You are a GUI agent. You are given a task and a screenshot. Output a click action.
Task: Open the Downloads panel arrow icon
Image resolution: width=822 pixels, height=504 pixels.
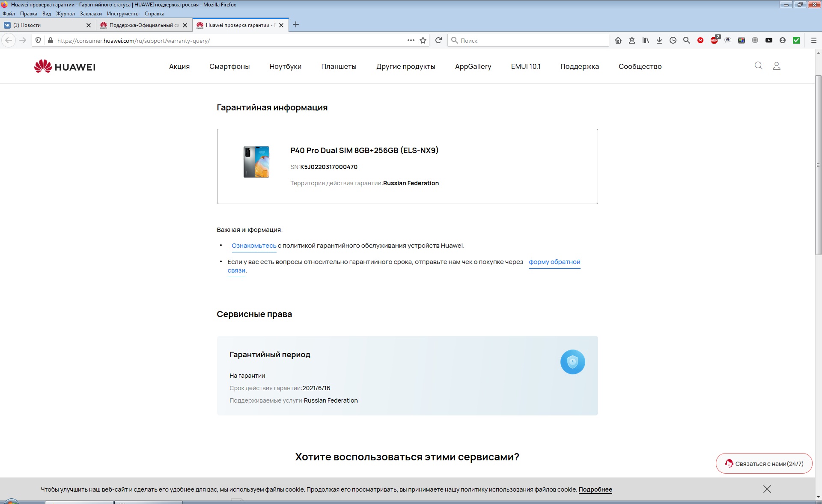659,40
